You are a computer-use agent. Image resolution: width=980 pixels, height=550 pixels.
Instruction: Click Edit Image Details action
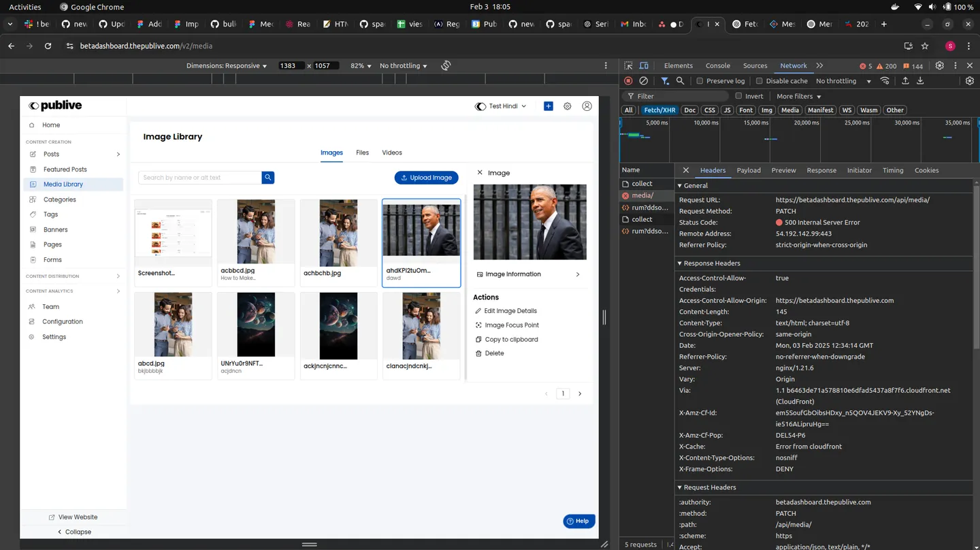(506, 311)
